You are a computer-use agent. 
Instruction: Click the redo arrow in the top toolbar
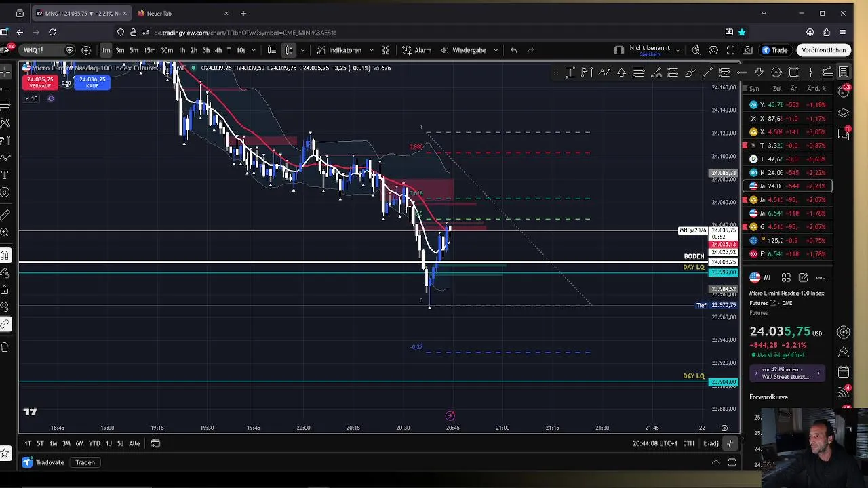pyautogui.click(x=530, y=50)
